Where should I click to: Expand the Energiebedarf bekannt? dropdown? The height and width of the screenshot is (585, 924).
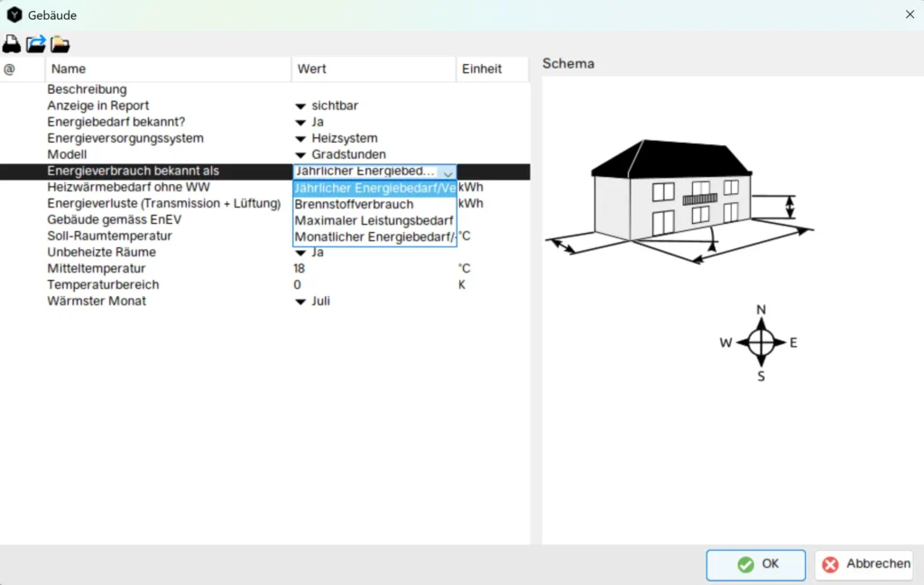pyautogui.click(x=301, y=123)
